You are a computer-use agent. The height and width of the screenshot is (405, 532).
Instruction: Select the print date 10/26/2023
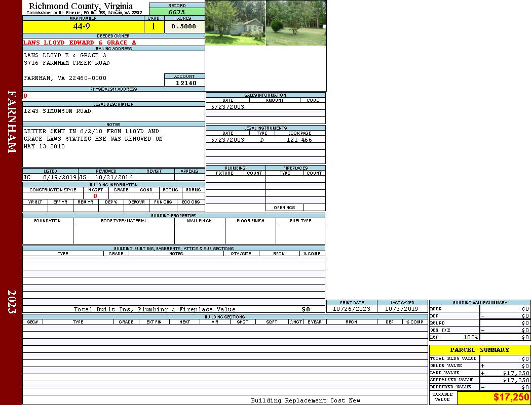(351, 309)
